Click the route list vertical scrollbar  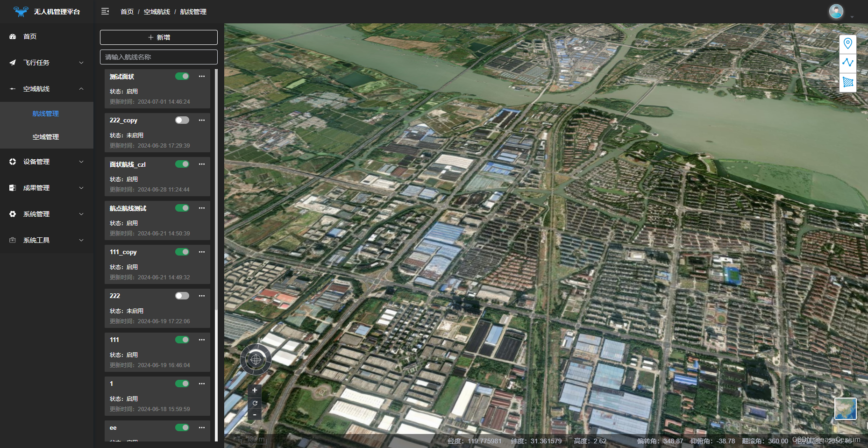pyautogui.click(x=216, y=189)
